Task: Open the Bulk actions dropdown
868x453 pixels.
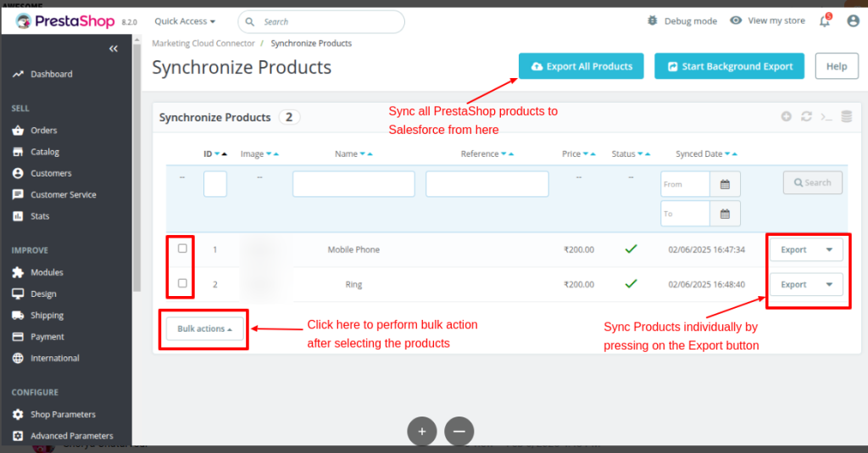Action: (x=204, y=329)
